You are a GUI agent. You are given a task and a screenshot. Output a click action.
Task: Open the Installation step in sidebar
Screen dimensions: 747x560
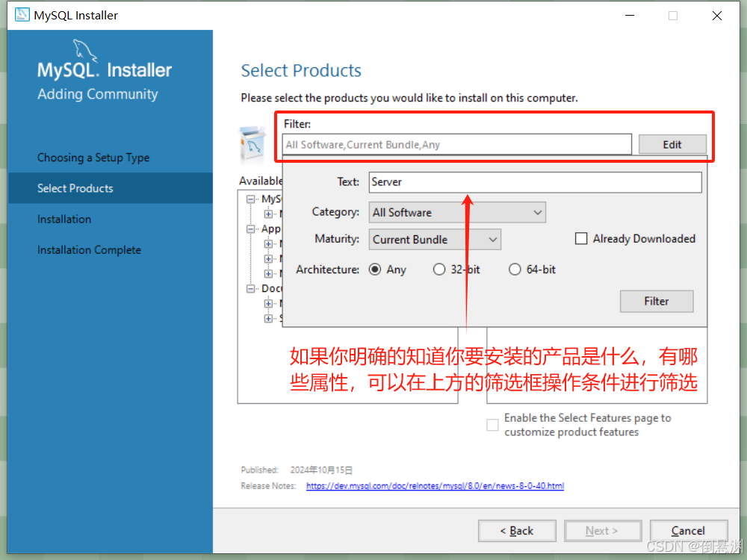point(64,219)
